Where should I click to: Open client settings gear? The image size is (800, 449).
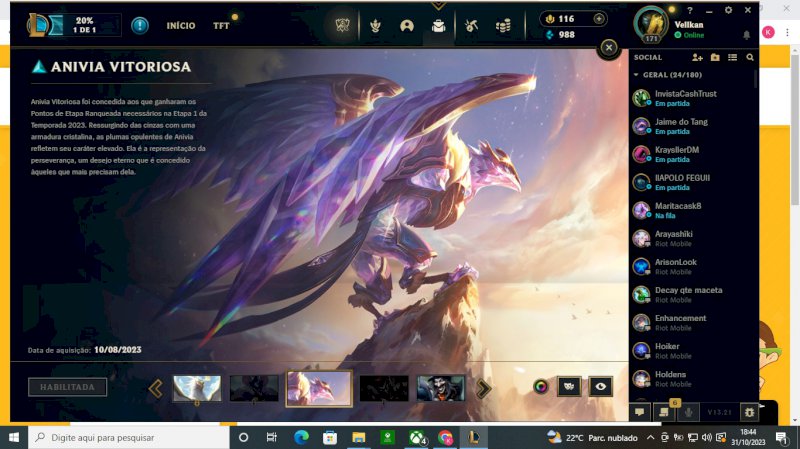pyautogui.click(x=729, y=10)
